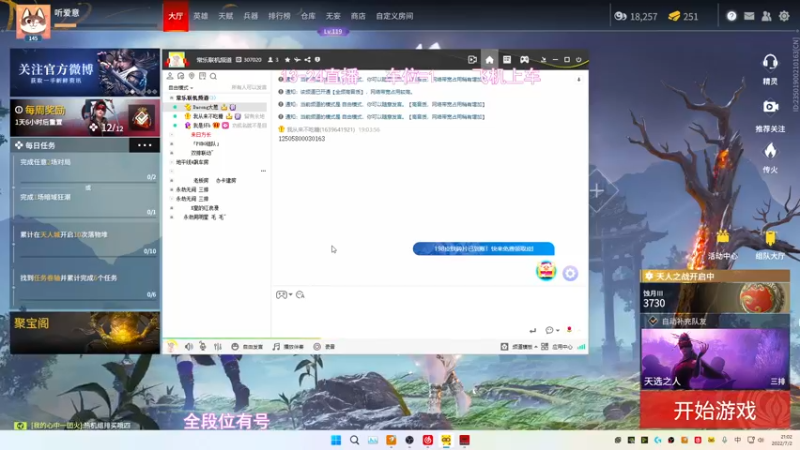
Task: Open the 自由模式 dropdown
Action: 181,88
